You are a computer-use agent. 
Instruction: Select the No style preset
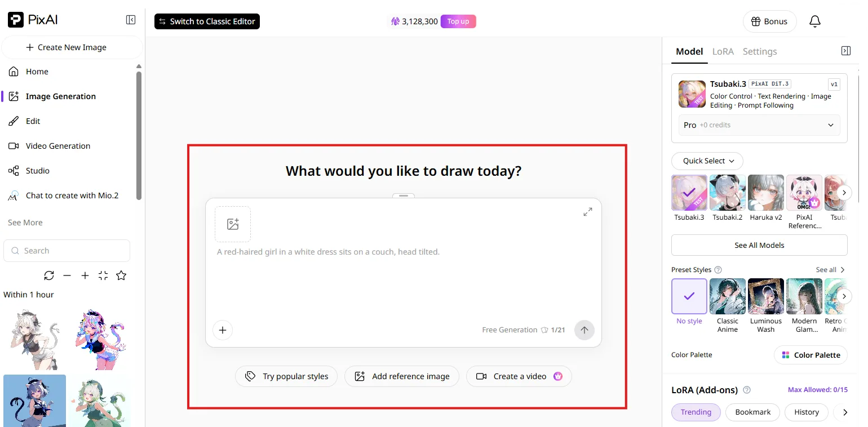(x=689, y=296)
